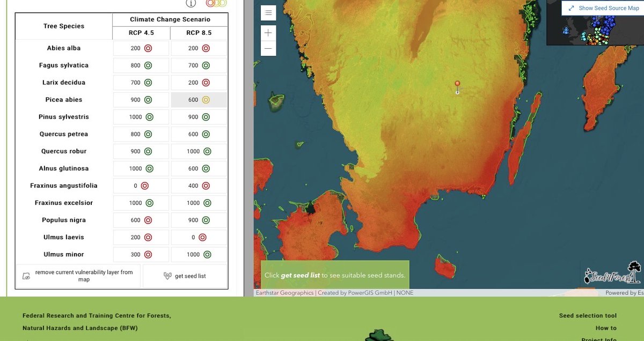Viewport: 644px width, 341px height.
Task: Click the Fraxinus excelsior species name
Action: pos(64,203)
